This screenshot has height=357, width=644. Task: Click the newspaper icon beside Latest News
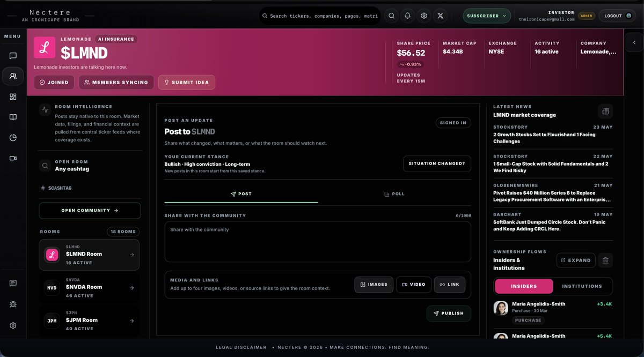(605, 111)
